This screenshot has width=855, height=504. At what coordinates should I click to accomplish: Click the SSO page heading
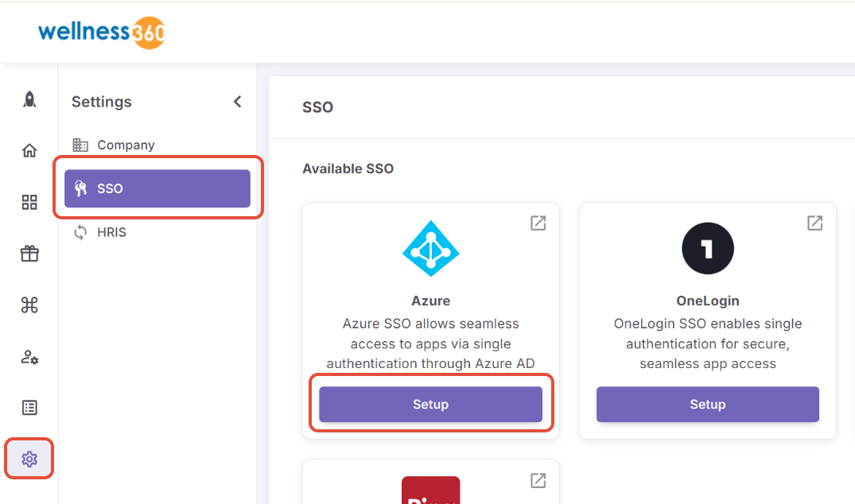point(318,107)
